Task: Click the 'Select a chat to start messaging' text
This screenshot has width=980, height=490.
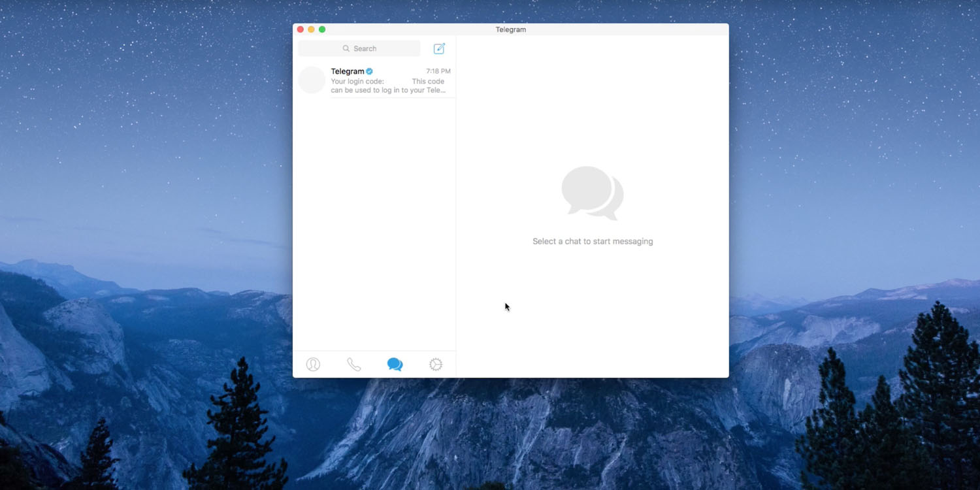Action: 592,242
